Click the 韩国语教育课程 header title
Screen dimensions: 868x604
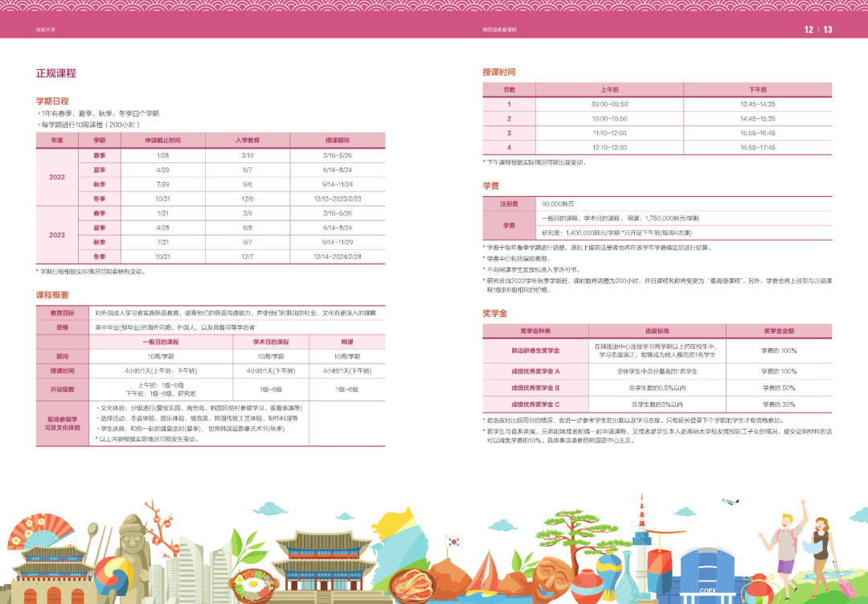click(499, 30)
